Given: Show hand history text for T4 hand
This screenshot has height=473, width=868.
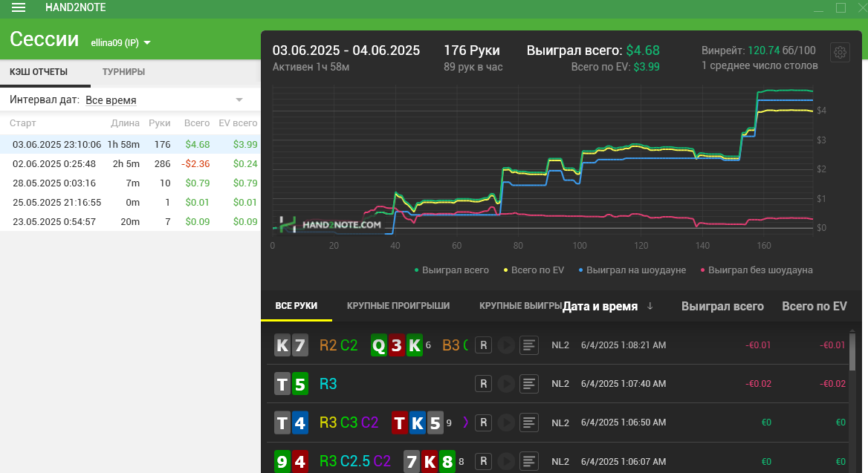Looking at the screenshot, I should [x=529, y=423].
